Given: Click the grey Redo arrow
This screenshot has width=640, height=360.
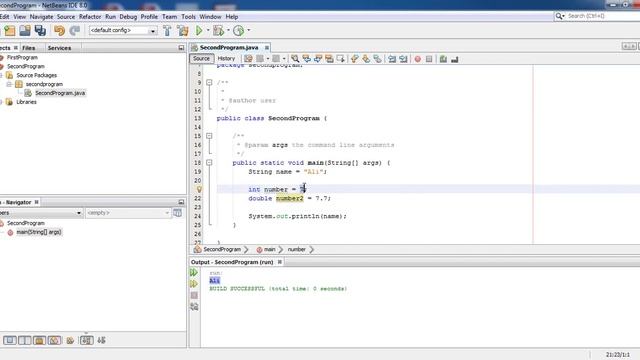Looking at the screenshot, I should click(x=75, y=31).
